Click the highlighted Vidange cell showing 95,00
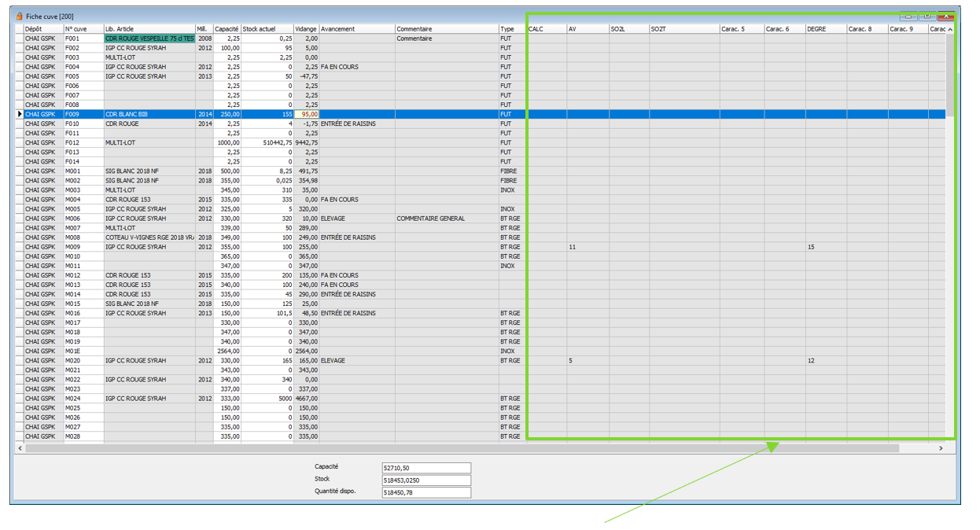 306,115
